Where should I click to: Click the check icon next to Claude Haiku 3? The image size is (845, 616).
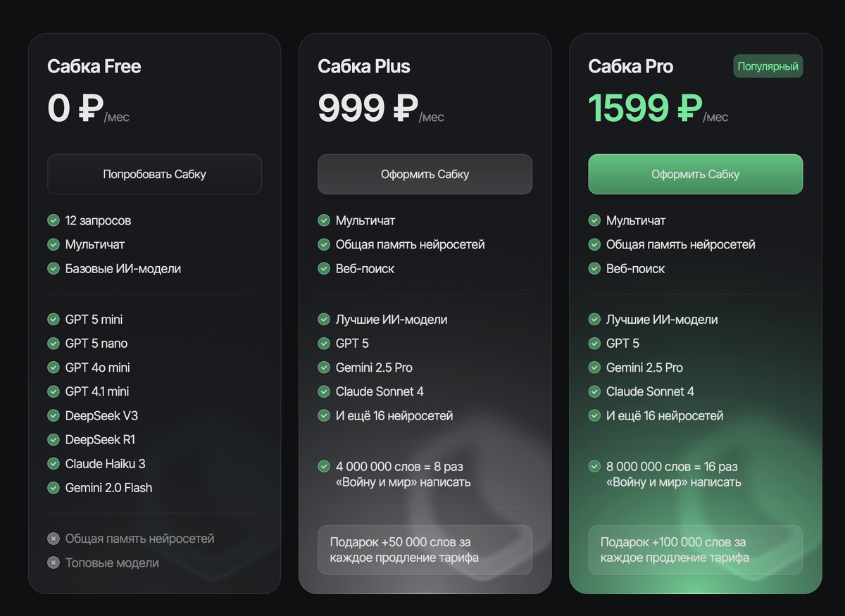pos(54,463)
